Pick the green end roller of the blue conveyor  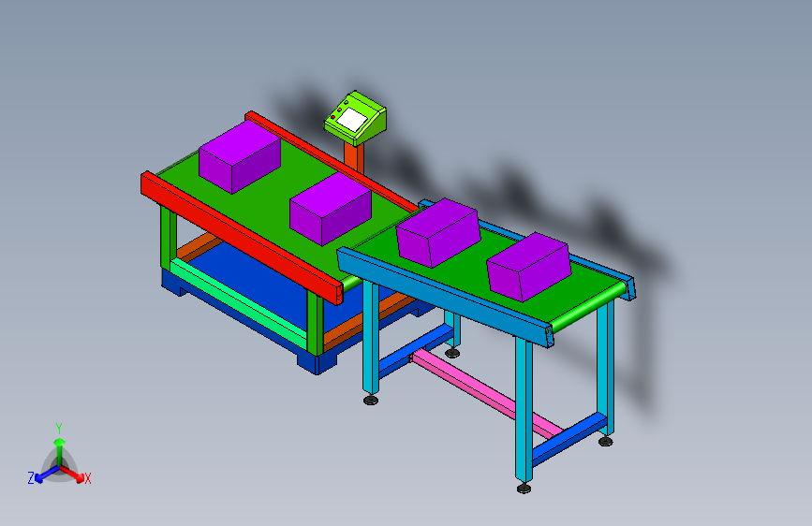click(588, 306)
